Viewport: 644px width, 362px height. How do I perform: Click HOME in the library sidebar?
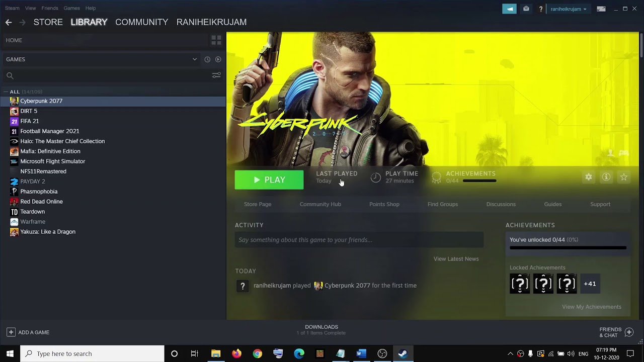pos(14,40)
